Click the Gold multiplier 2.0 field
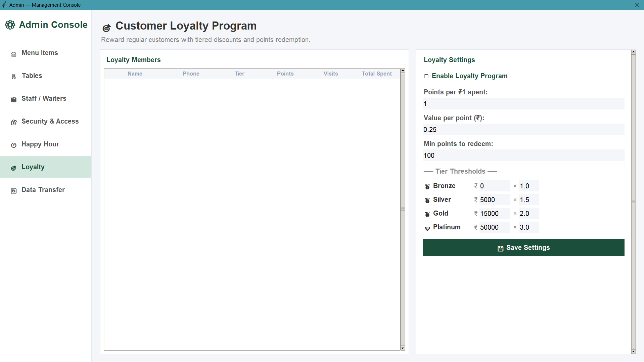Image resolution: width=644 pixels, height=362 pixels. click(x=529, y=214)
